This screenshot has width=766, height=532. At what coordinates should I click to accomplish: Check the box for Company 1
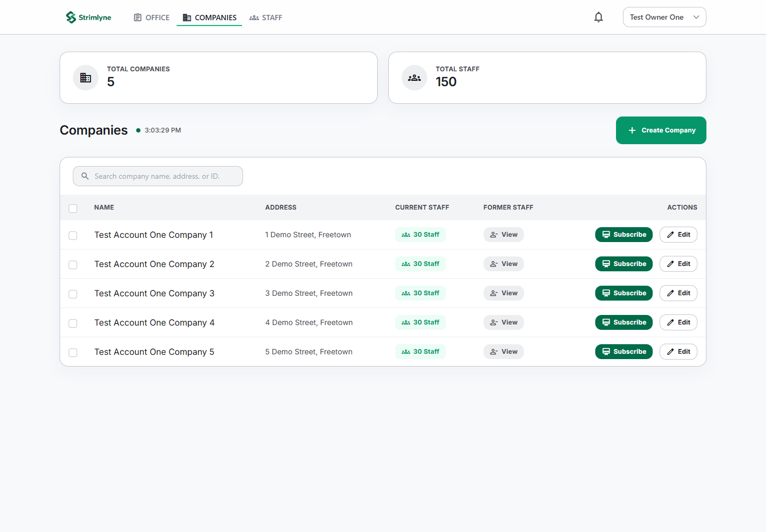[73, 235]
